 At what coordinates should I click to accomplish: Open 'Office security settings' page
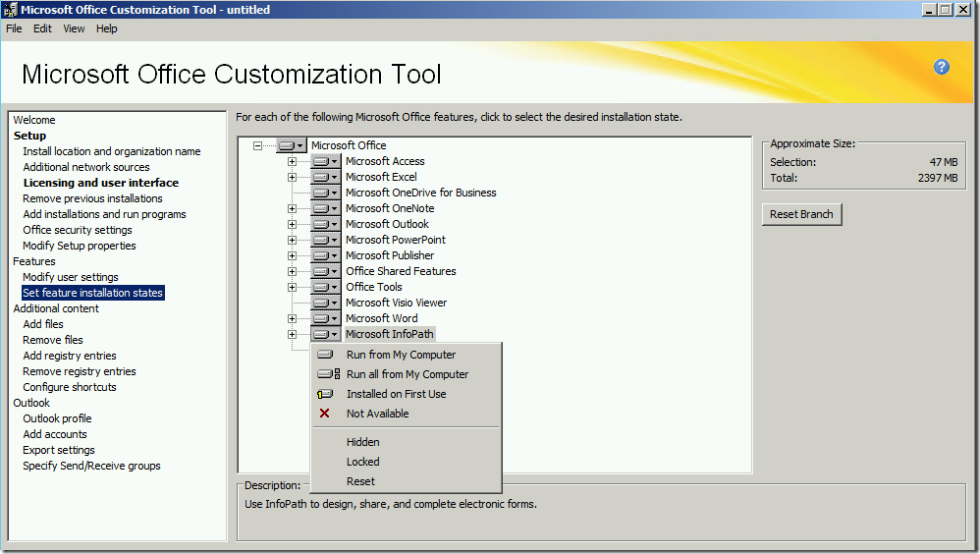pyautogui.click(x=78, y=230)
